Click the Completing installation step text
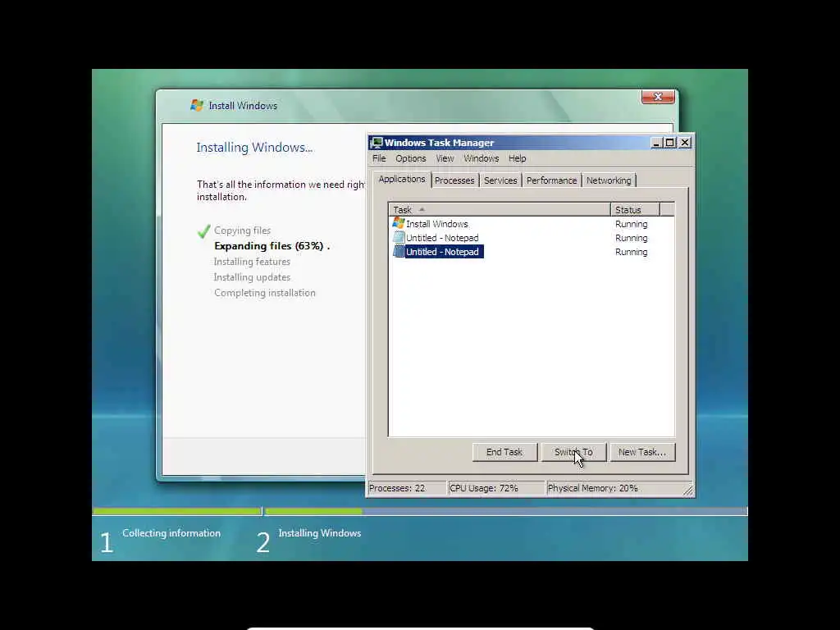This screenshot has height=630, width=840. 265,293
